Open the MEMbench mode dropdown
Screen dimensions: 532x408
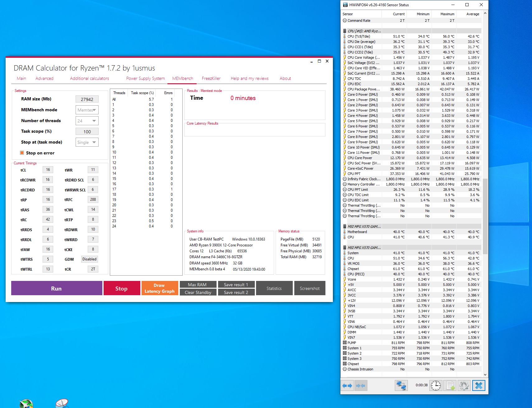point(87,110)
